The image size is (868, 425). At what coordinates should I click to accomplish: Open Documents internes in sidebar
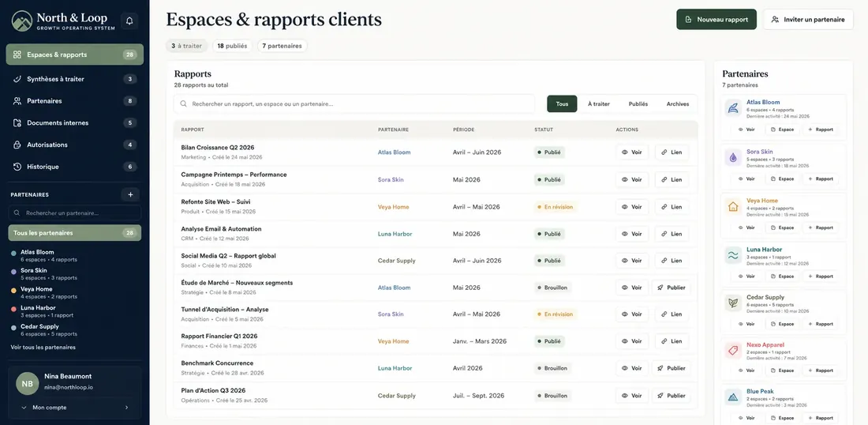(x=75, y=123)
